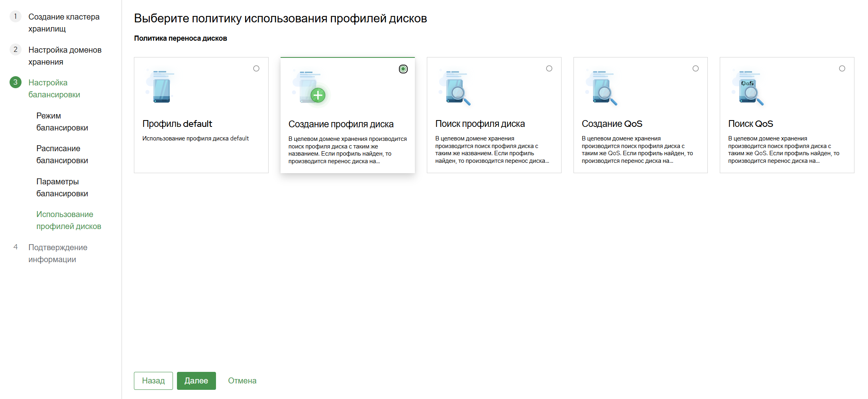Click the Создание профиля диска card title
868x399 pixels.
[341, 124]
